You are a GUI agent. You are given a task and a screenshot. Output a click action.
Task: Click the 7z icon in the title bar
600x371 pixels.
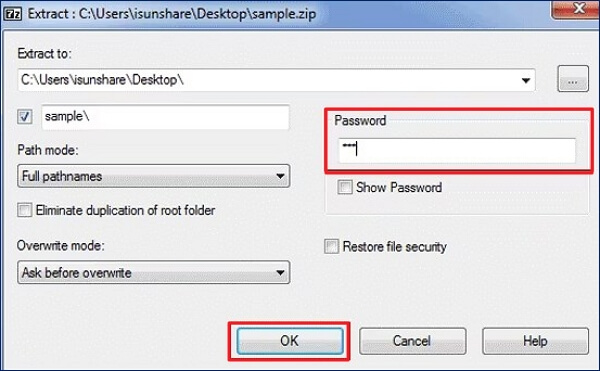point(12,14)
